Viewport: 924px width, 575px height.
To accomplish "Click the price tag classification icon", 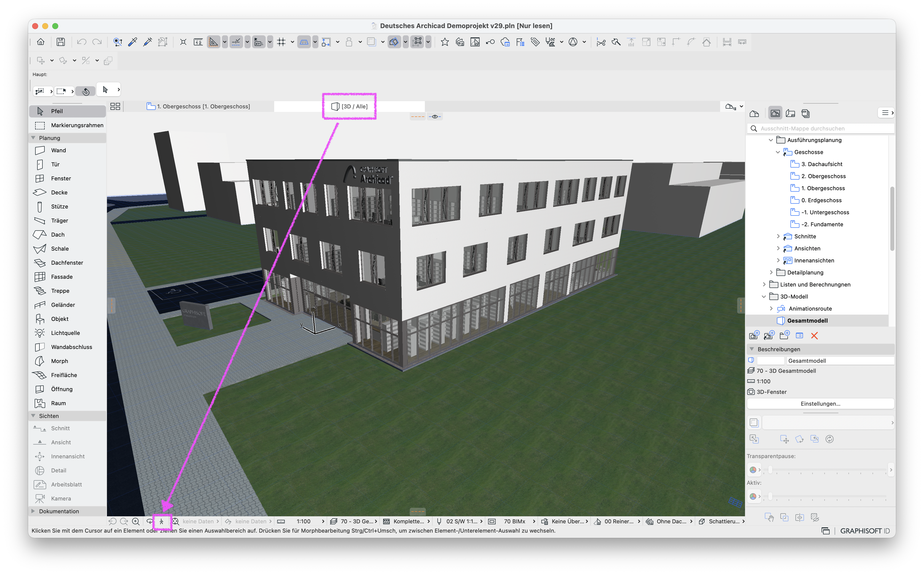I will tap(535, 42).
